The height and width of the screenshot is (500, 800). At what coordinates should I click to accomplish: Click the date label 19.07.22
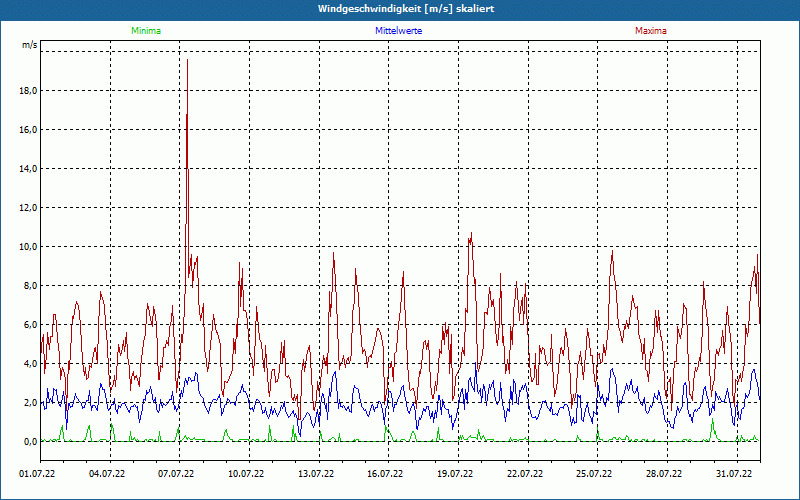pos(455,474)
